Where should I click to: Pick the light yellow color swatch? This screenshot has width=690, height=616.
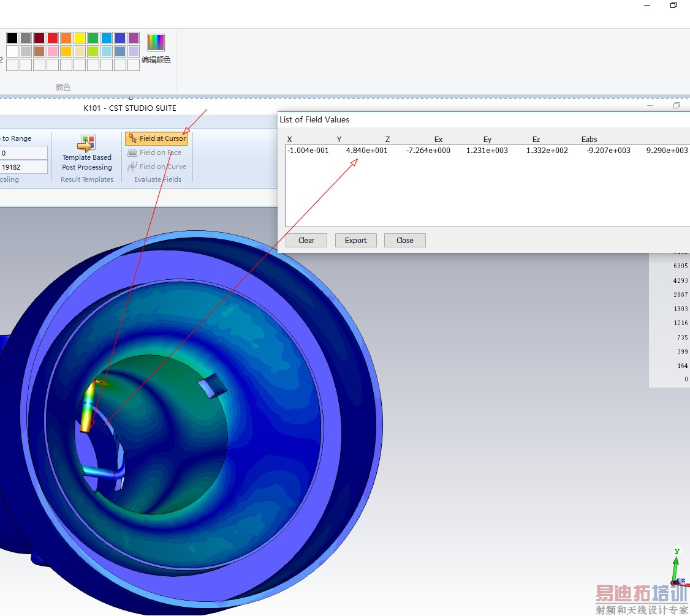tap(80, 51)
